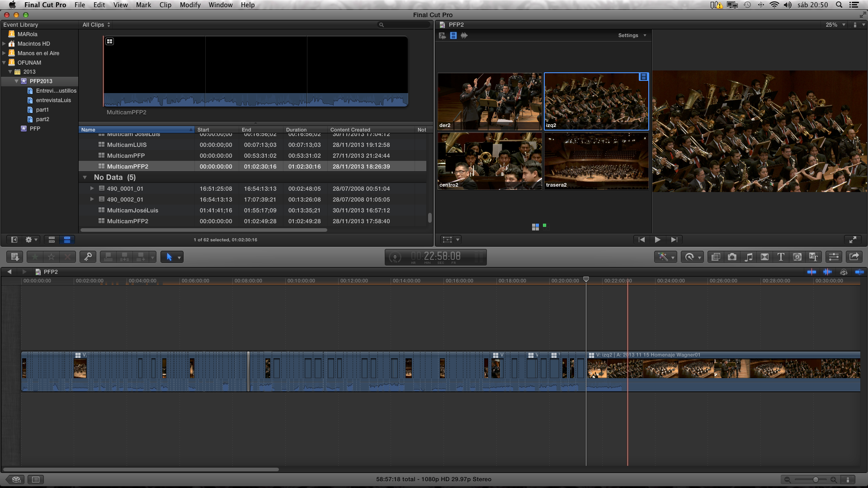
Task: Toggle Solo selected items button
Action: click(844, 272)
